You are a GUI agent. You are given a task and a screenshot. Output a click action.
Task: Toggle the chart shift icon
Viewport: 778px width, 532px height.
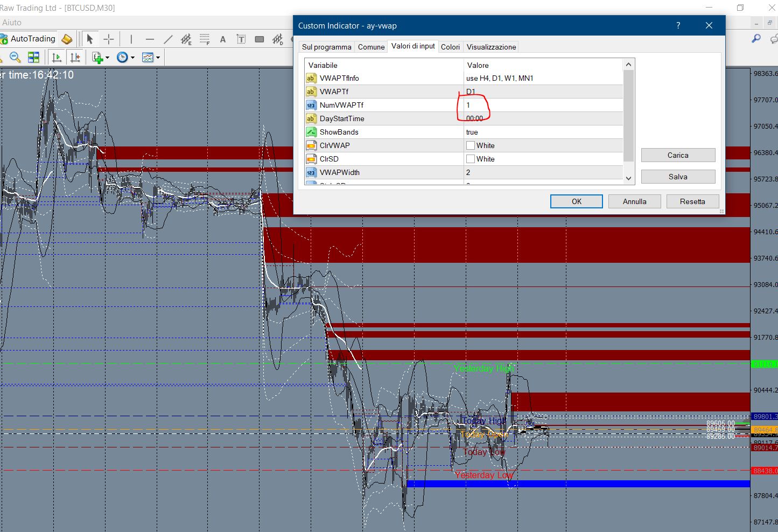tap(75, 57)
